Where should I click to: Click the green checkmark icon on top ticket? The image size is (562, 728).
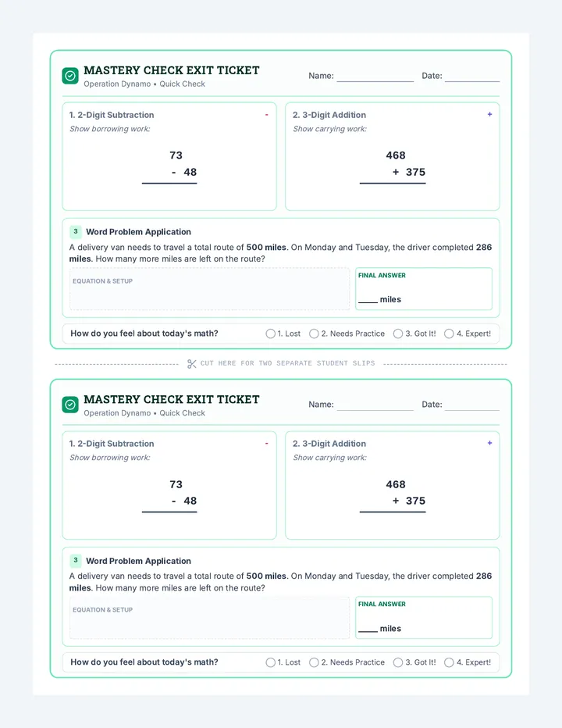tap(70, 76)
